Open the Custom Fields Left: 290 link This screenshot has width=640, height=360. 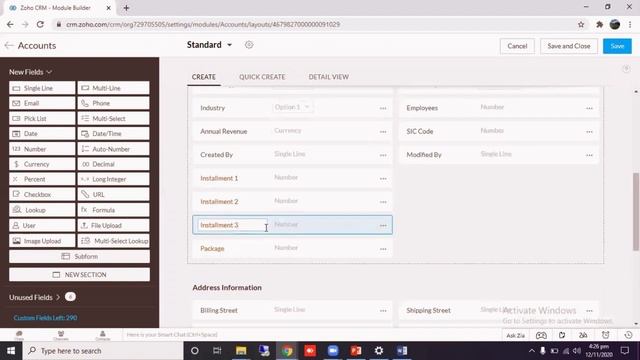tap(45, 318)
